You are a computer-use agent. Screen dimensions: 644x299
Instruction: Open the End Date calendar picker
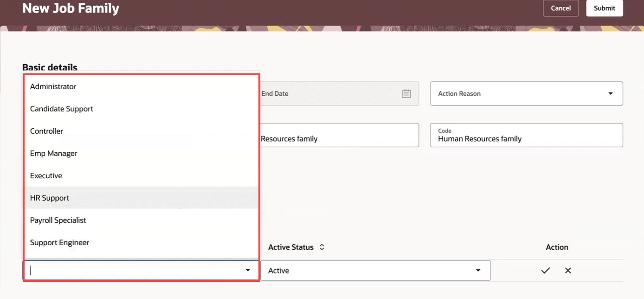(406, 93)
